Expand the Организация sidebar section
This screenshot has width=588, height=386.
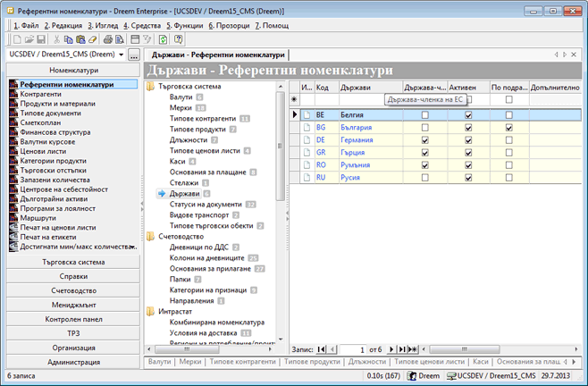[x=73, y=348]
